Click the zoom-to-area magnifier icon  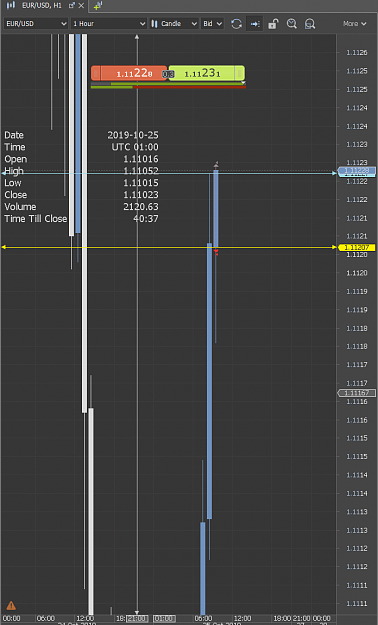[x=310, y=24]
